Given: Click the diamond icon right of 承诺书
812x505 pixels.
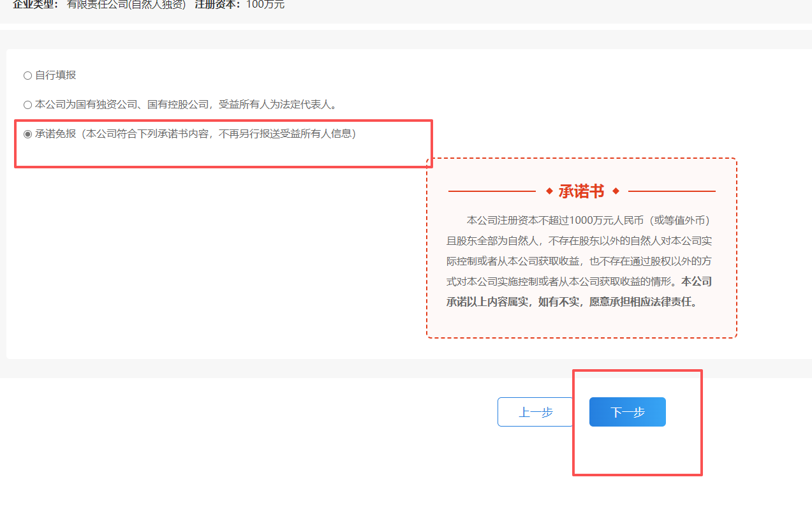Looking at the screenshot, I should (616, 191).
